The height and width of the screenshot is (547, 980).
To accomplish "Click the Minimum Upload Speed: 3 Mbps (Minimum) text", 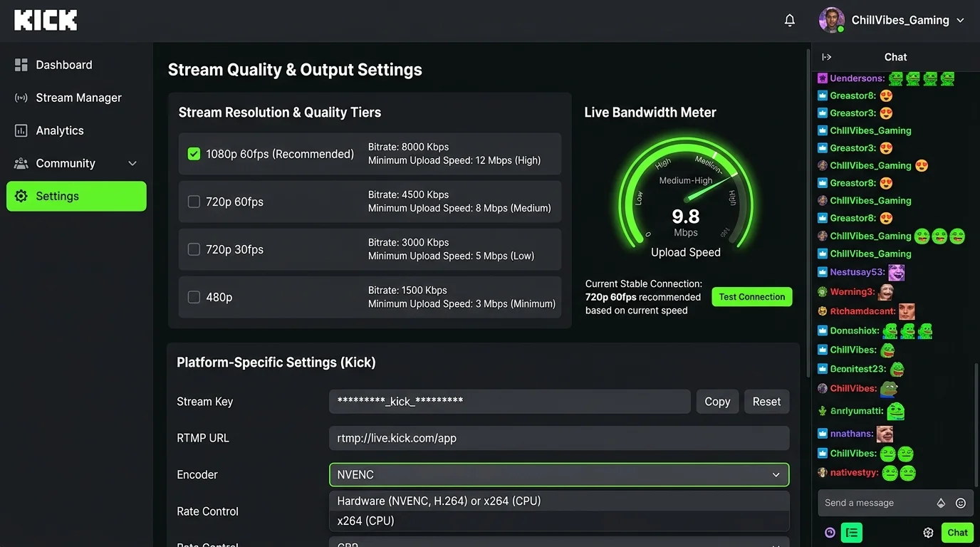I will pos(462,303).
